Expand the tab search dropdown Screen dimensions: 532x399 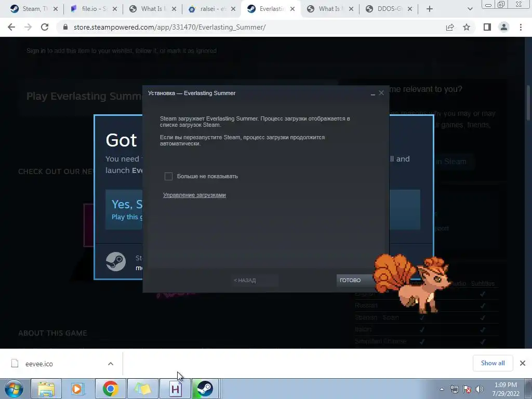(470, 9)
